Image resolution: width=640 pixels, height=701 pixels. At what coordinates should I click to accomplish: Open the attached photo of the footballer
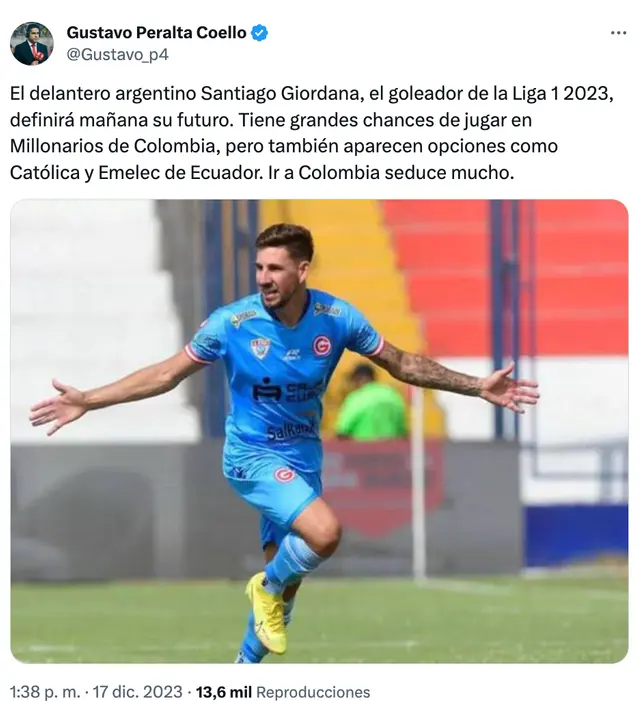319,431
